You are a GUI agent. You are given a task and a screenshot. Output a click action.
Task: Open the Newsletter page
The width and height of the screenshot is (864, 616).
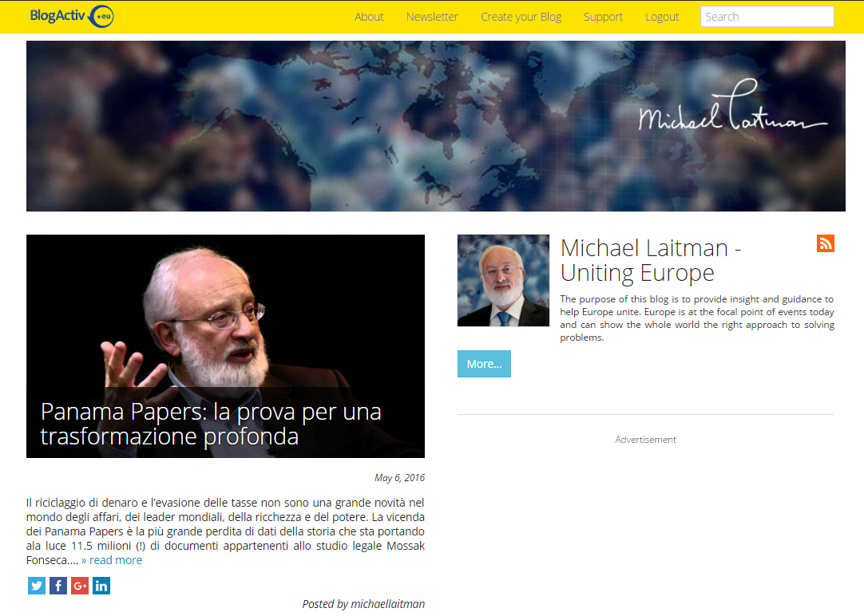pos(432,17)
